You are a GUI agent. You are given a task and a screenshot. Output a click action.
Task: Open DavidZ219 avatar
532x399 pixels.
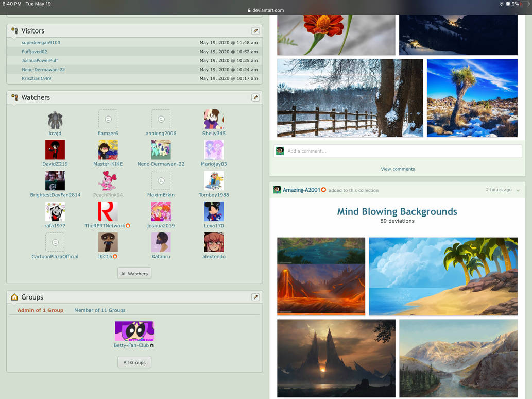point(55,149)
